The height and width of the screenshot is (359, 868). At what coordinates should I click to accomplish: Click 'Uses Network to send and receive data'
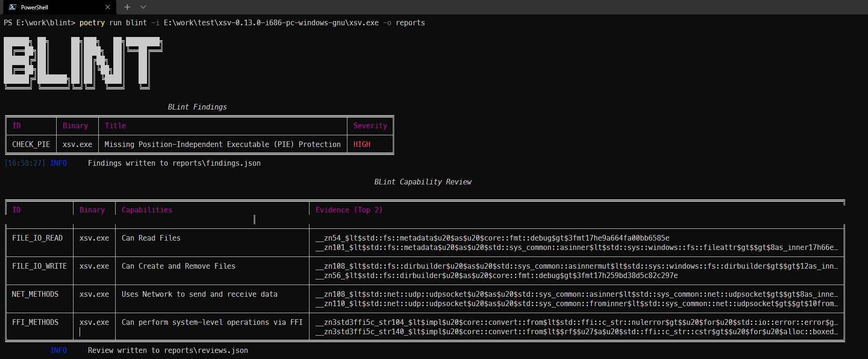[x=199, y=294]
